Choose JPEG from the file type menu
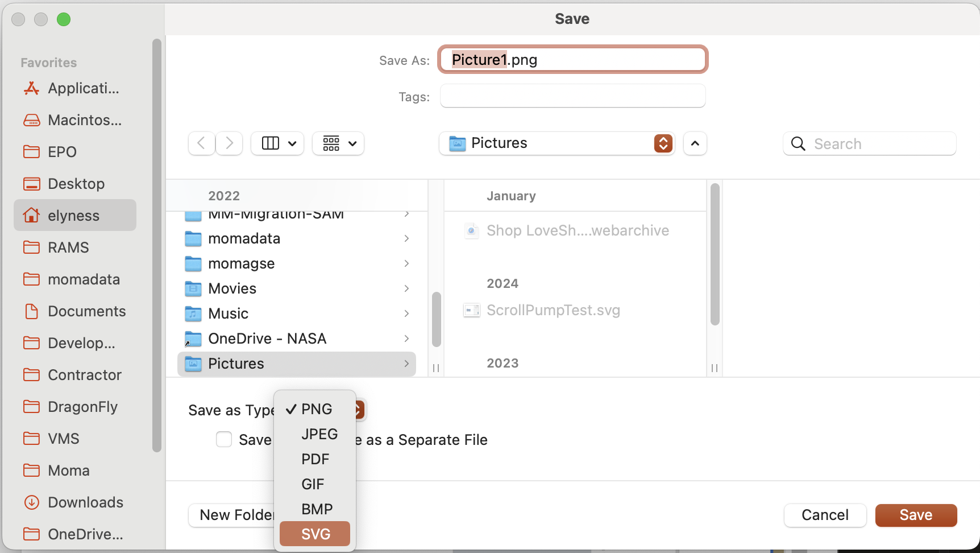The height and width of the screenshot is (553, 980). (319, 434)
